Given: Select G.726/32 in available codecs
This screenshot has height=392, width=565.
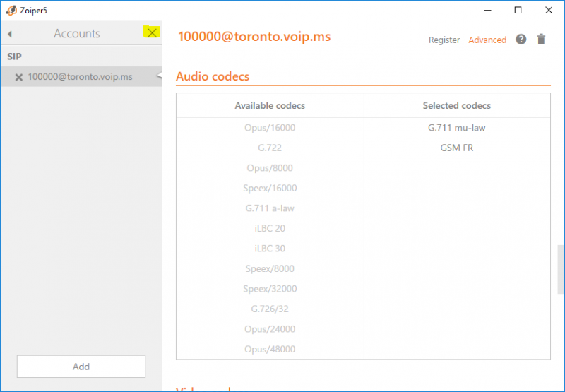Looking at the screenshot, I should (x=270, y=309).
